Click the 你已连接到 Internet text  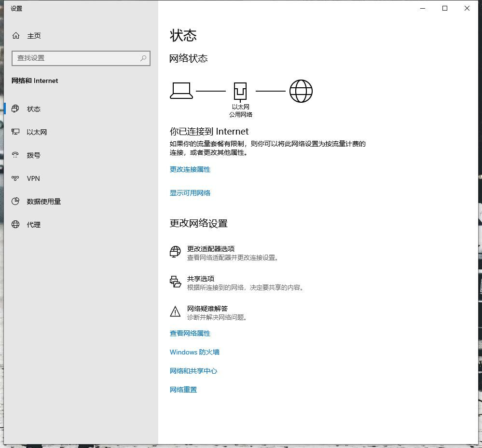tap(209, 132)
